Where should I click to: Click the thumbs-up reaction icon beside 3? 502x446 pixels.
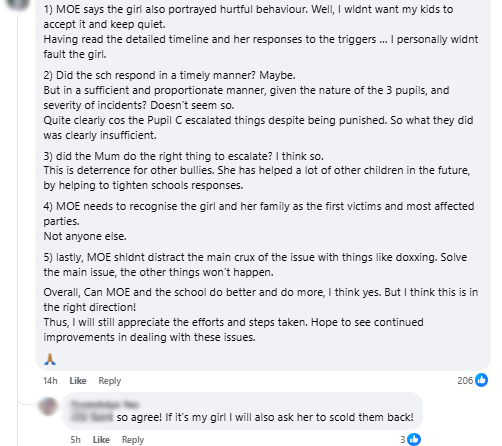click(x=414, y=439)
